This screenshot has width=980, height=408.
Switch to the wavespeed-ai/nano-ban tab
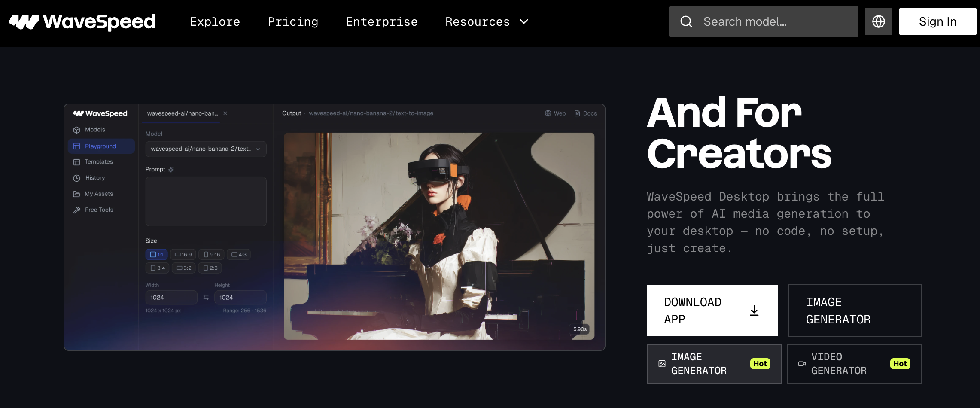click(x=182, y=113)
